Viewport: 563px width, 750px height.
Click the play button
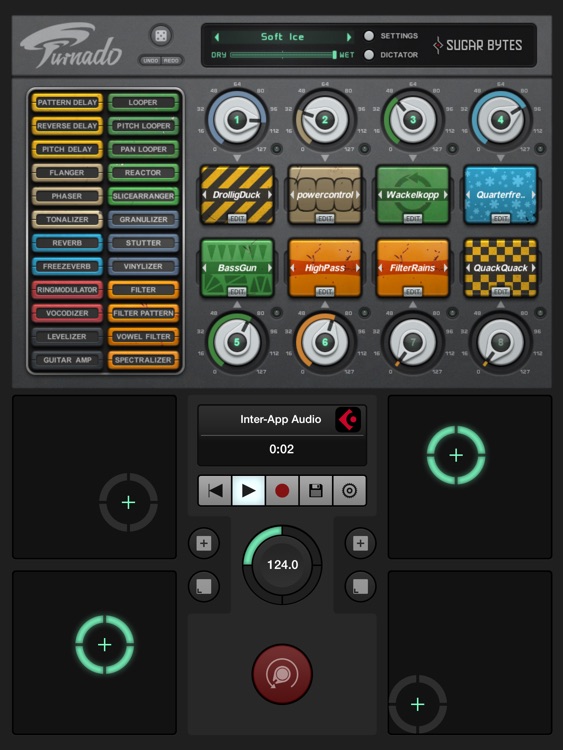click(x=248, y=490)
